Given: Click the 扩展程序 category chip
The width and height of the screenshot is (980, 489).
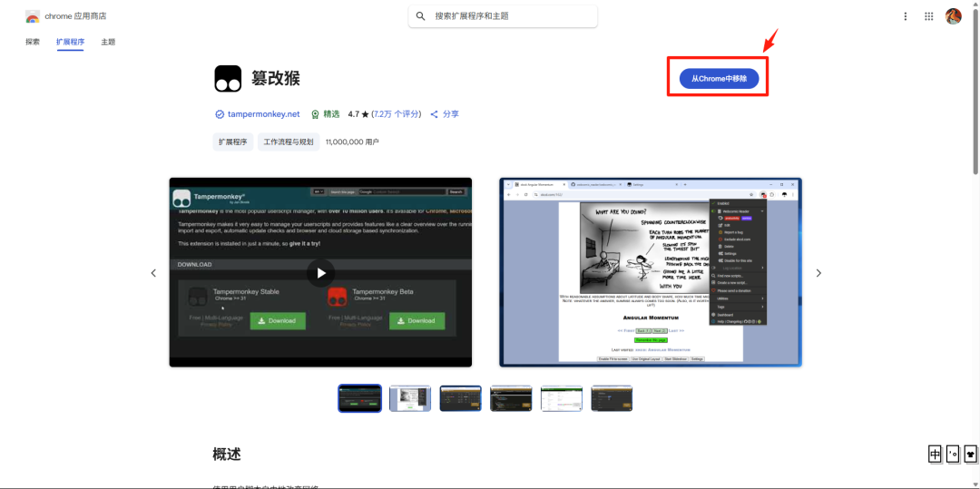Looking at the screenshot, I should click(x=233, y=142).
